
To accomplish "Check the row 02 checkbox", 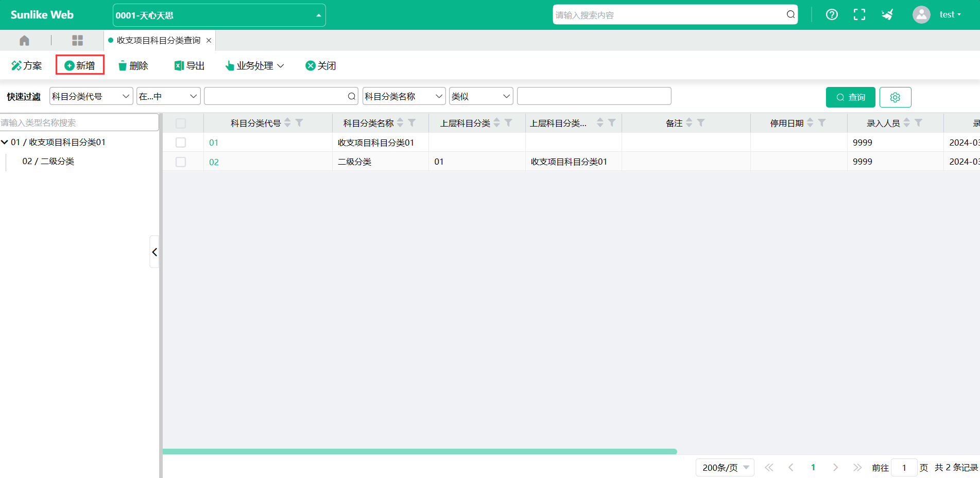I will (181, 162).
